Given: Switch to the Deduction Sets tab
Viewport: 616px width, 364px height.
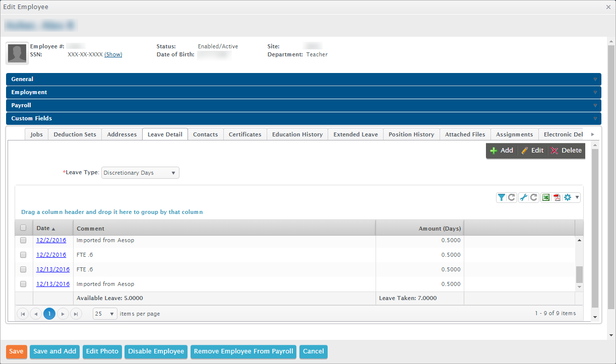Looking at the screenshot, I should 75,134.
